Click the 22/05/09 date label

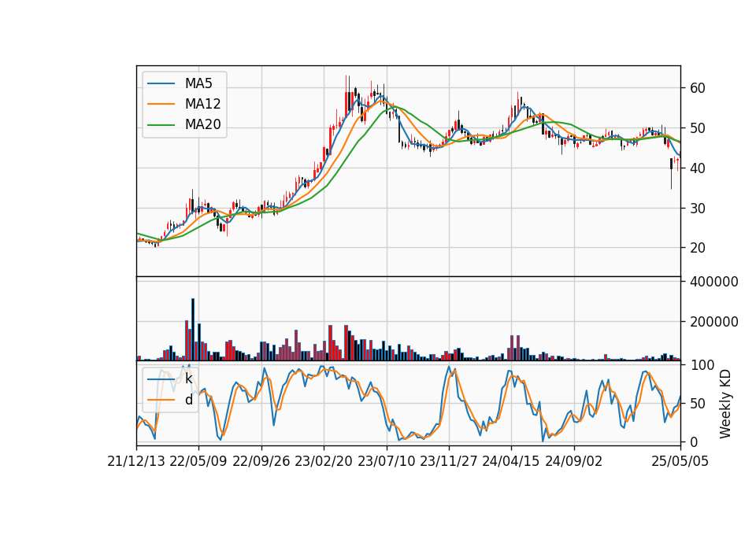(x=198, y=462)
